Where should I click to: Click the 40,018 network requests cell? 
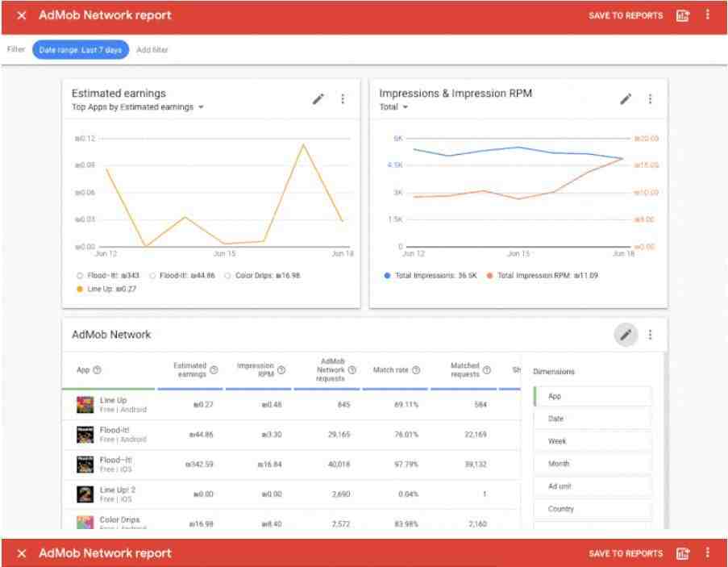tap(339, 465)
